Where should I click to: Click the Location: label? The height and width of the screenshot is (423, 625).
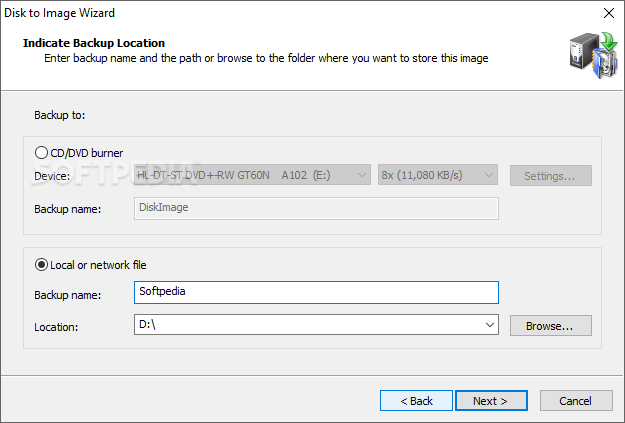coord(56,327)
